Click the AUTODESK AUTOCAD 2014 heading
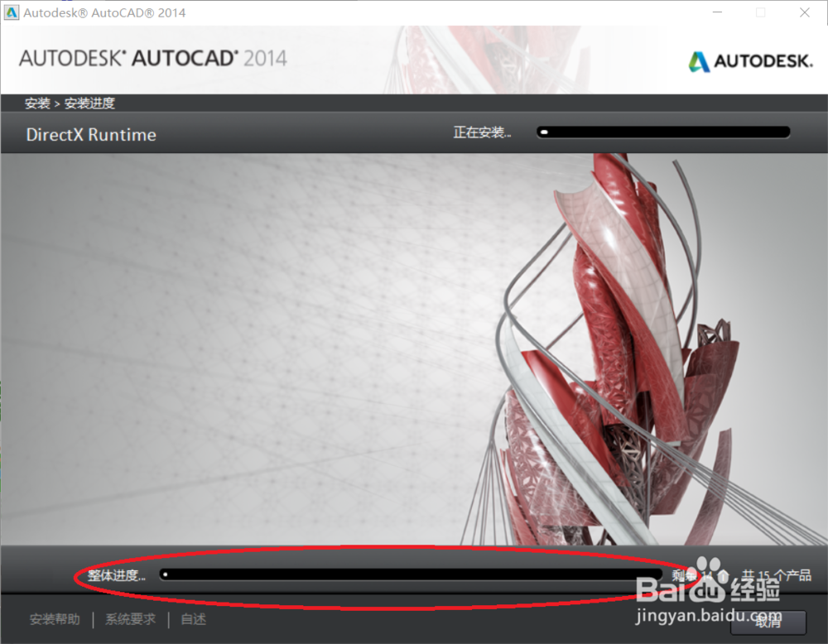This screenshot has width=828, height=644. pyautogui.click(x=153, y=59)
